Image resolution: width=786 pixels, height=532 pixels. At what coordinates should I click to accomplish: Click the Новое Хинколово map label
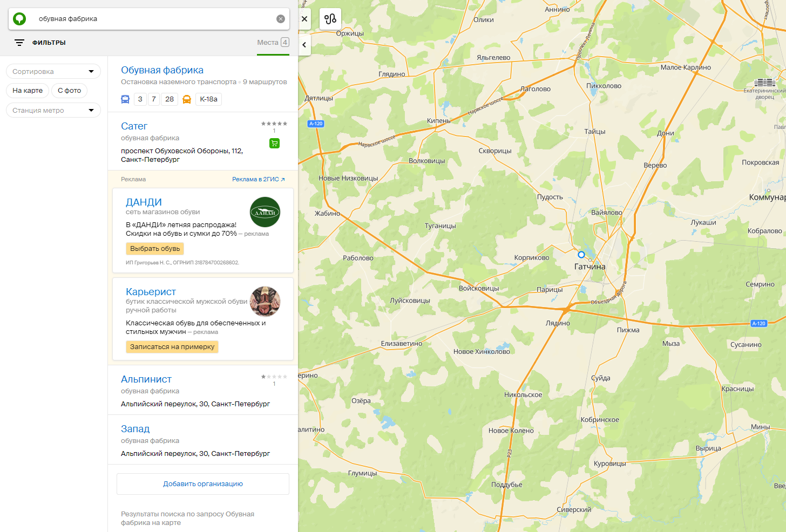pyautogui.click(x=482, y=352)
